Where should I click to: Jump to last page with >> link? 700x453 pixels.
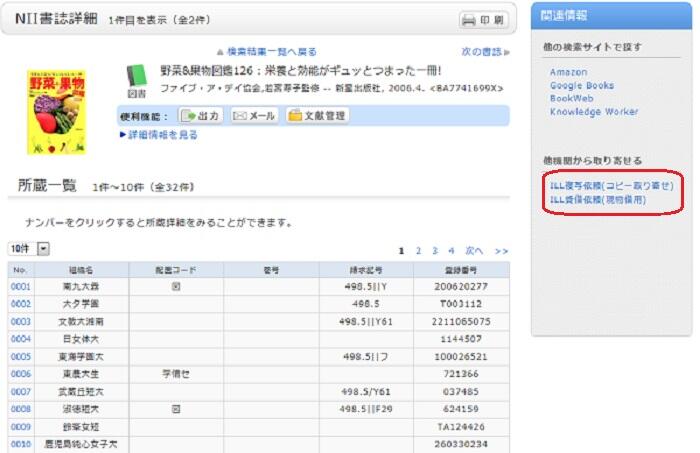coord(501,250)
